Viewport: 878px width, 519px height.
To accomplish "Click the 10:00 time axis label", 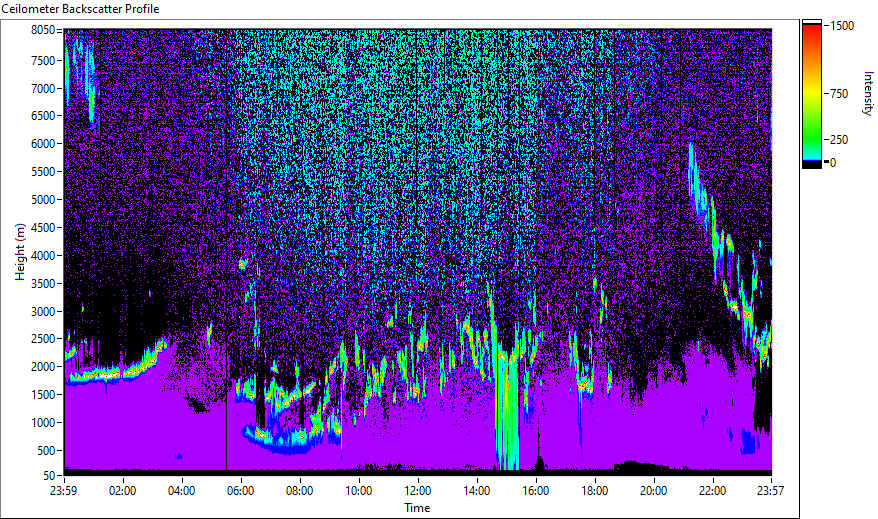I will coord(358,491).
